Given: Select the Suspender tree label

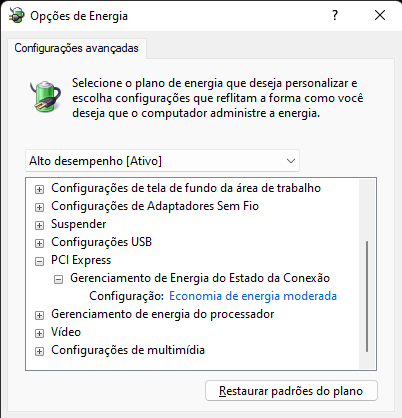Looking at the screenshot, I should (x=79, y=224).
